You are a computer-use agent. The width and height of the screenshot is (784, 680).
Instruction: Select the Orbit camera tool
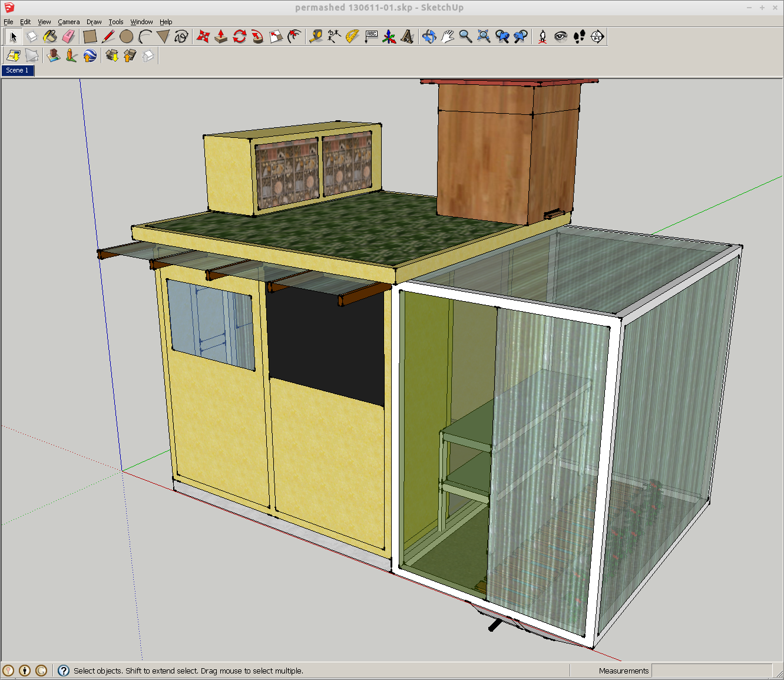point(429,37)
